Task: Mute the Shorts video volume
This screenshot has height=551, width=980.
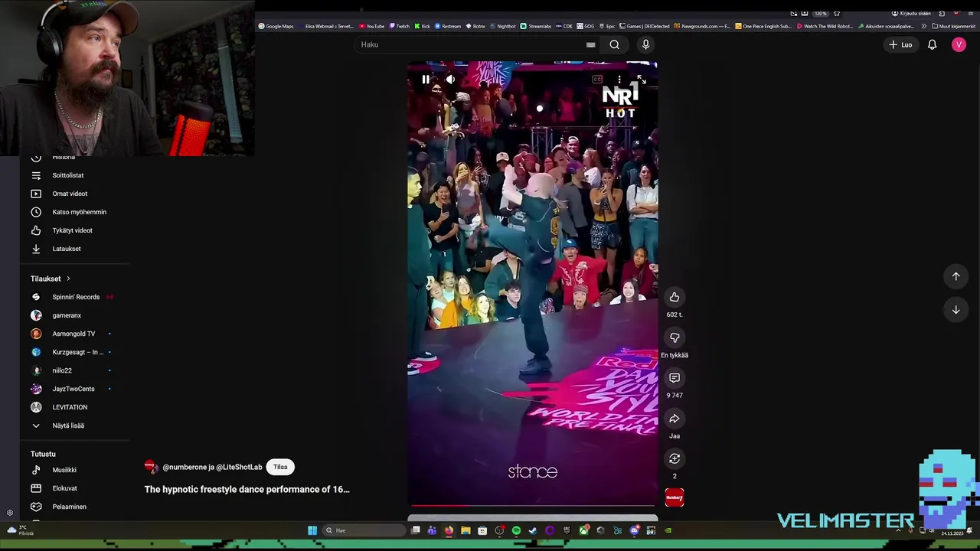Action: 450,80
